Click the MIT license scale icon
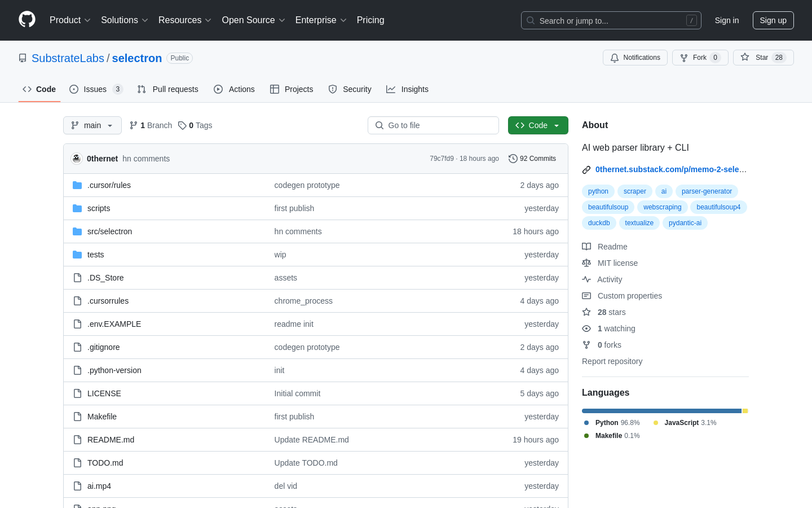812x508 pixels. point(586,263)
